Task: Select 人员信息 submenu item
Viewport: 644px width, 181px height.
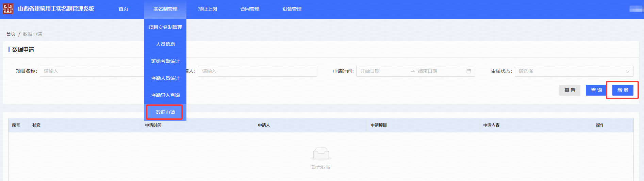Action: coord(165,44)
